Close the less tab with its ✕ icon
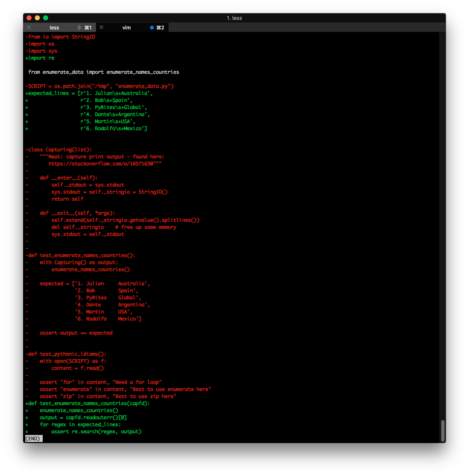The image size is (469, 476). coord(29,27)
